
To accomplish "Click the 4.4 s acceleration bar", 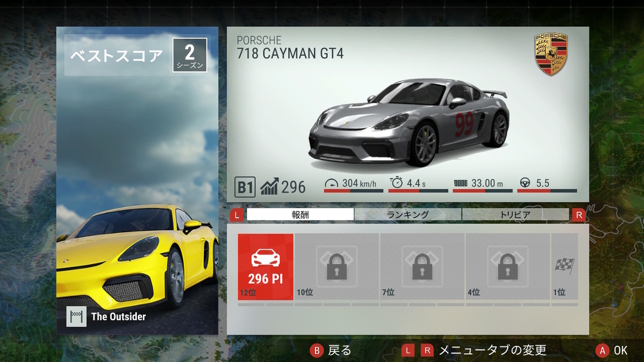I will click(418, 190).
